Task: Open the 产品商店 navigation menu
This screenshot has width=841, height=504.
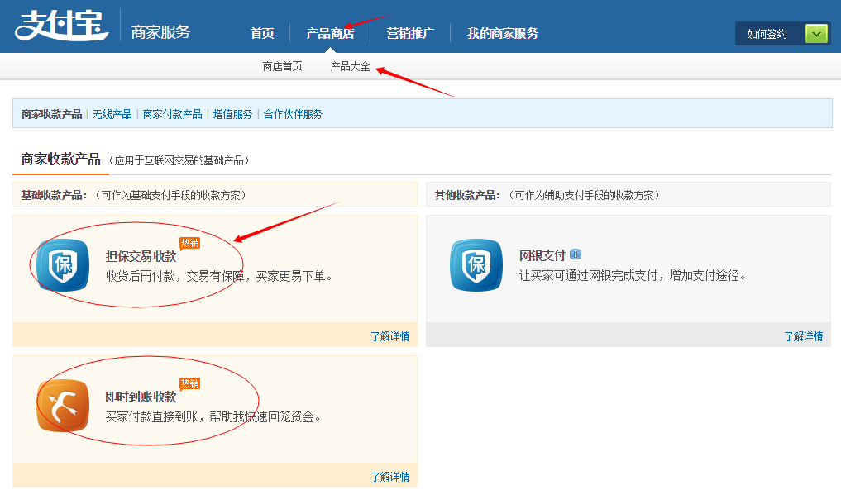Action: pyautogui.click(x=330, y=33)
